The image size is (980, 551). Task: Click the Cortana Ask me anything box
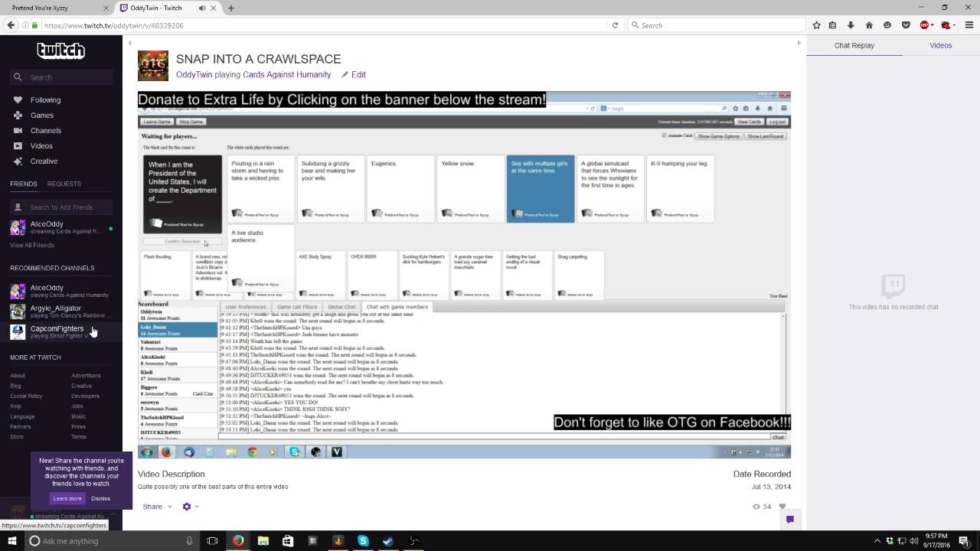(x=112, y=541)
